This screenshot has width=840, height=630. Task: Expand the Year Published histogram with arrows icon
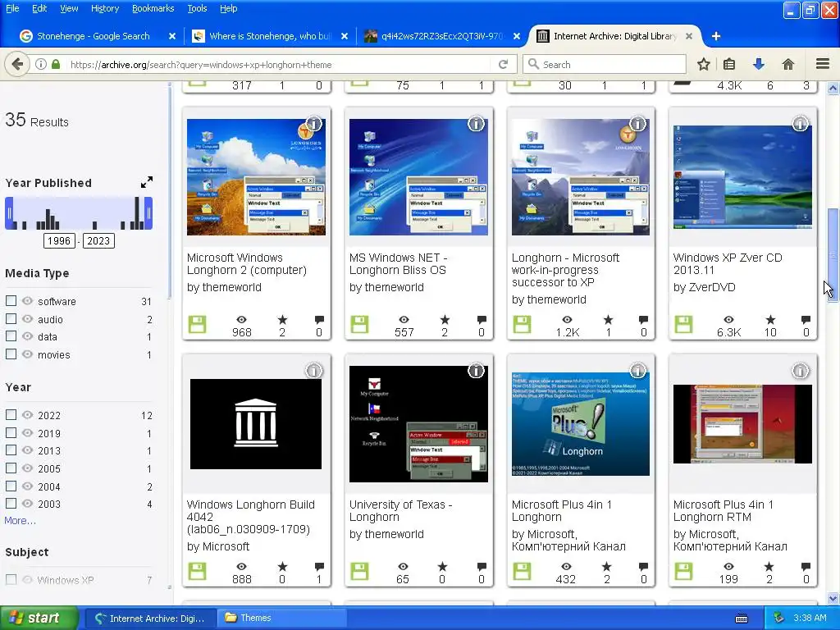pos(146,182)
